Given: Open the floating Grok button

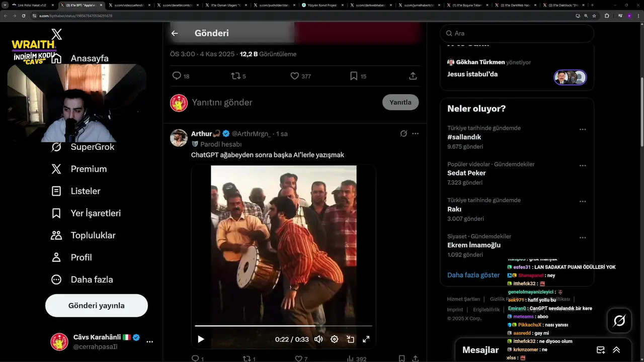Looking at the screenshot, I should point(619,320).
